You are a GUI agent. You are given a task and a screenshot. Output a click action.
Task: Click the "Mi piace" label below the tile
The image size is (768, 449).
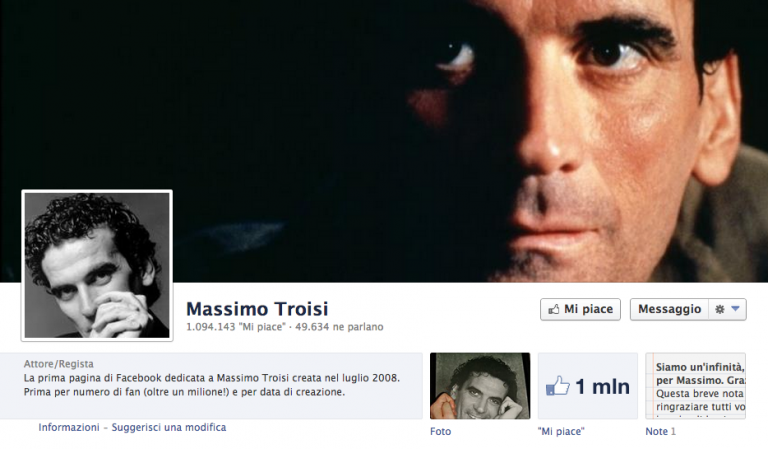click(561, 431)
